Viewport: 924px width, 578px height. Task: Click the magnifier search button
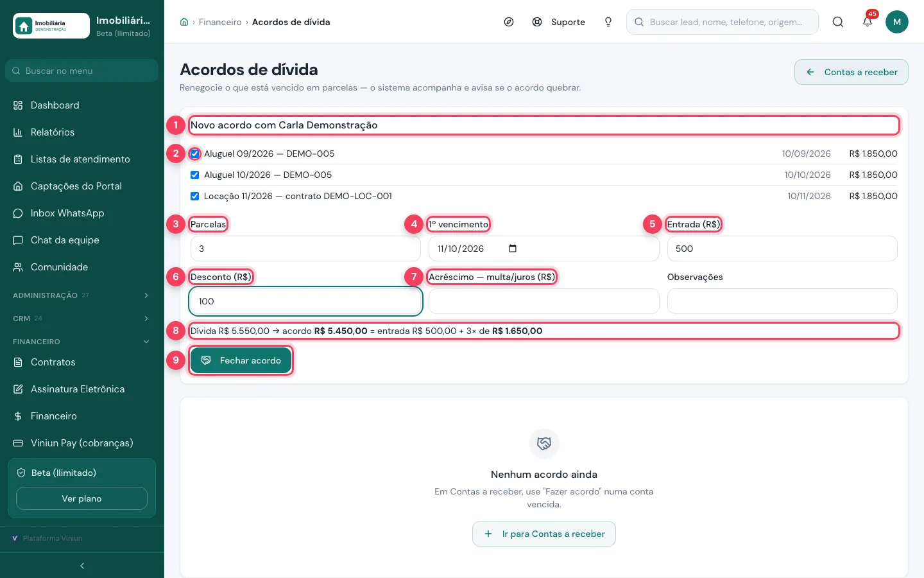point(838,22)
